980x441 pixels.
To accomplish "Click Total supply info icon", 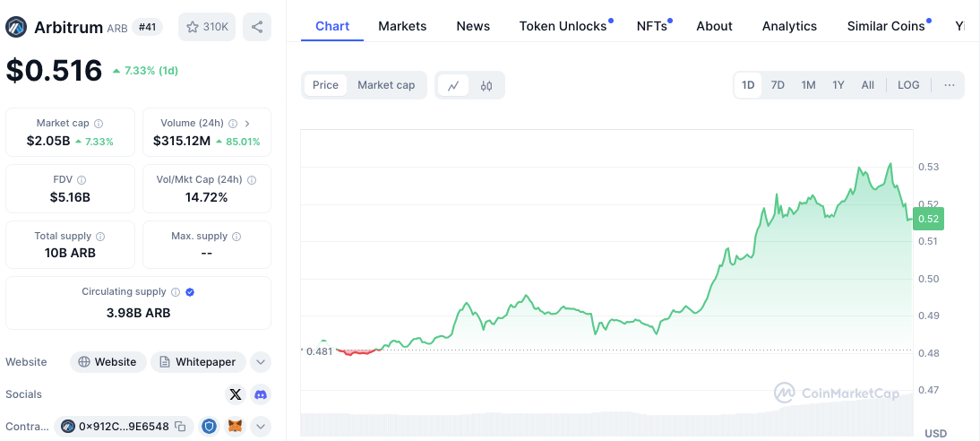I will (100, 237).
